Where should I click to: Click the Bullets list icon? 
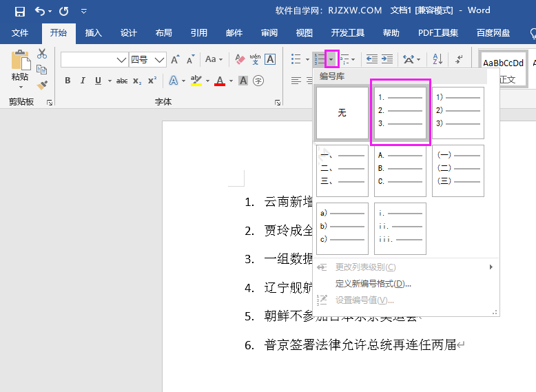click(x=296, y=59)
